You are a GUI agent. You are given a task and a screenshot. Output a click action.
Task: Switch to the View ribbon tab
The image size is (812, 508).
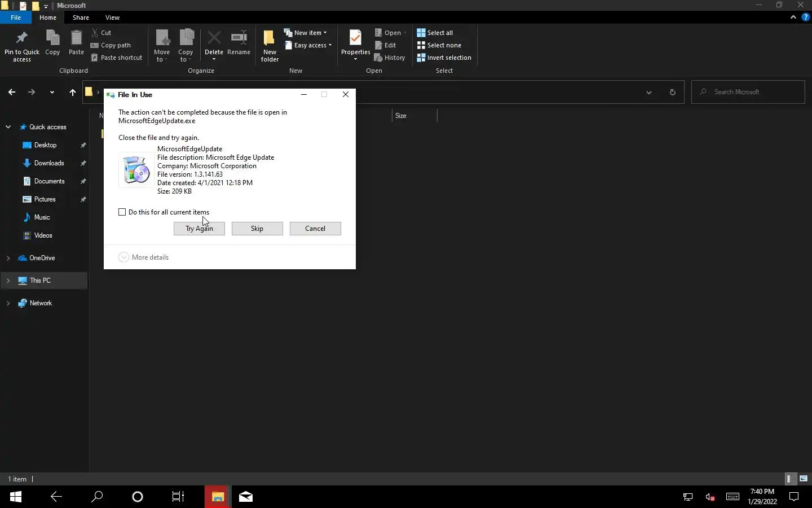[x=112, y=17]
